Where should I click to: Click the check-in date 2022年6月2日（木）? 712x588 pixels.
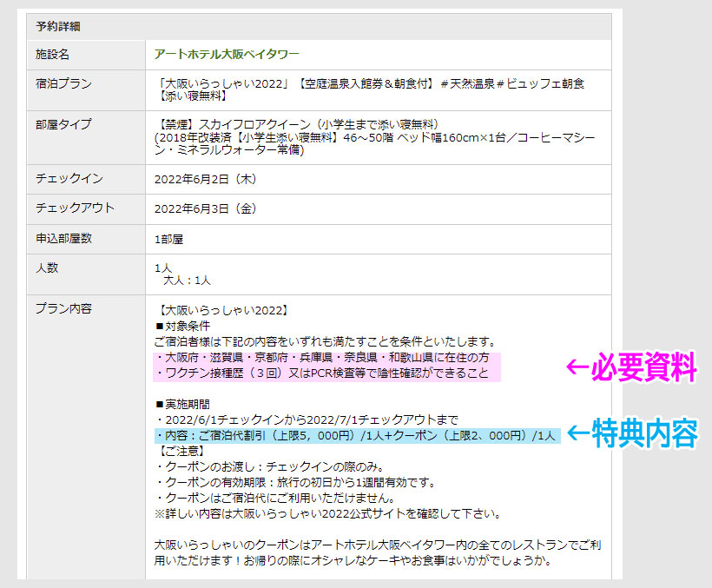(206, 179)
